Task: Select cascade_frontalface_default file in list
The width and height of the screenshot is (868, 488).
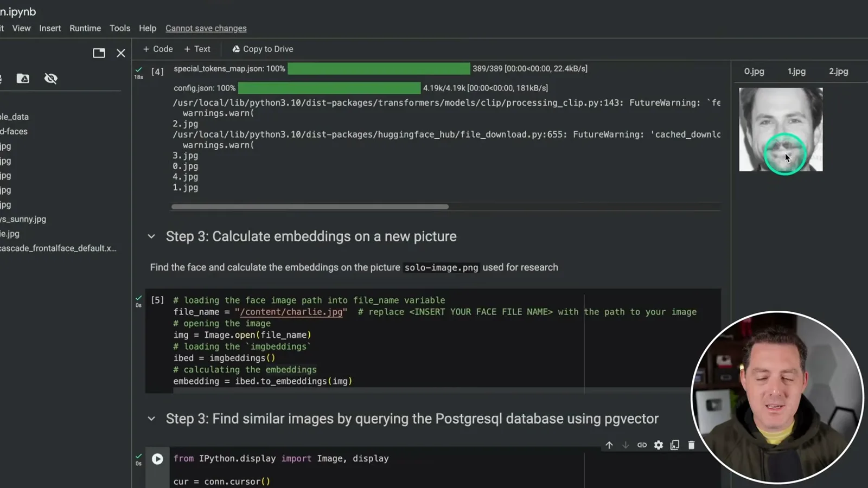Action: (x=58, y=248)
